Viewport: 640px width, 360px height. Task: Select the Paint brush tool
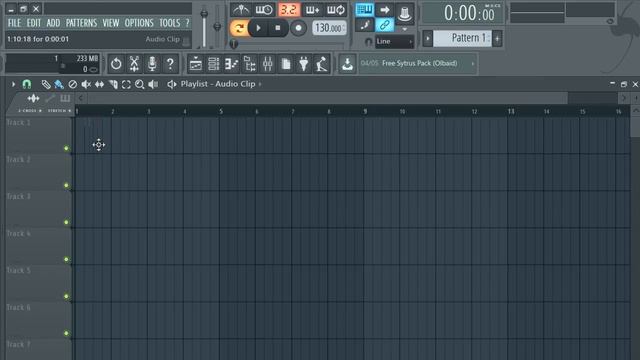pyautogui.click(x=59, y=84)
